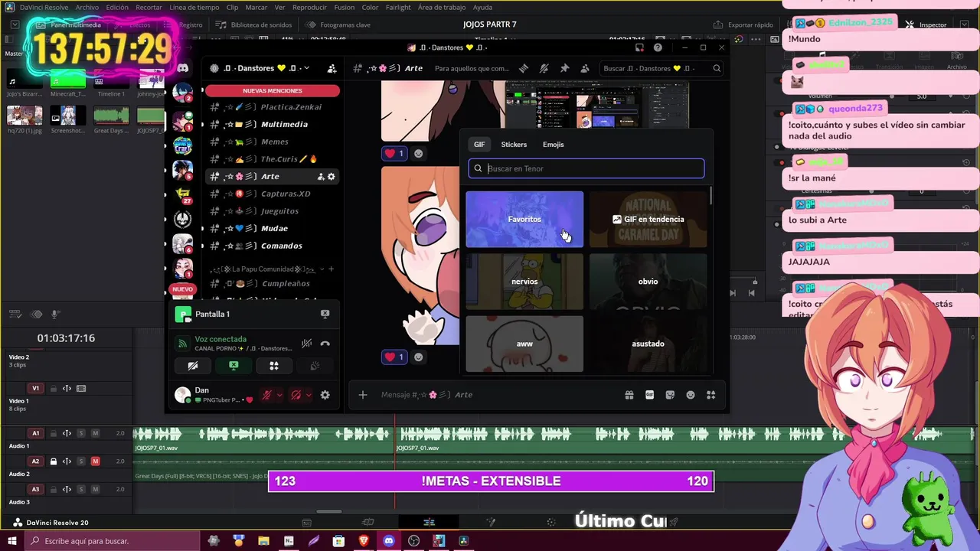Expand Danstores server name dropdown
The image size is (980, 551).
pos(306,68)
